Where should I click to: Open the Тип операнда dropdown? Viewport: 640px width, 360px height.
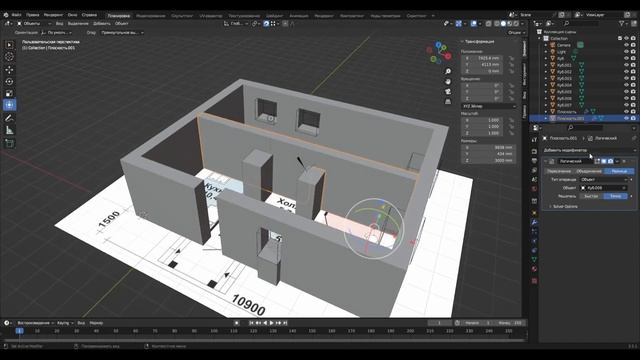click(x=604, y=180)
